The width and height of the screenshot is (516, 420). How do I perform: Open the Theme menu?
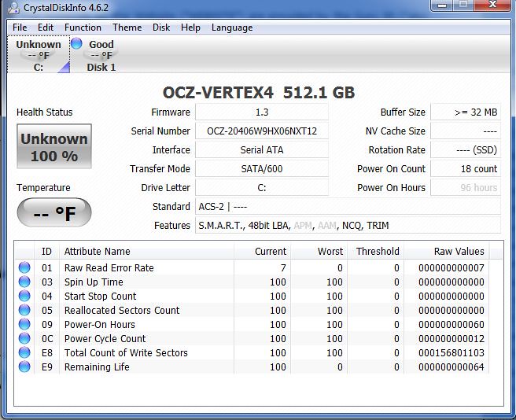tap(127, 28)
